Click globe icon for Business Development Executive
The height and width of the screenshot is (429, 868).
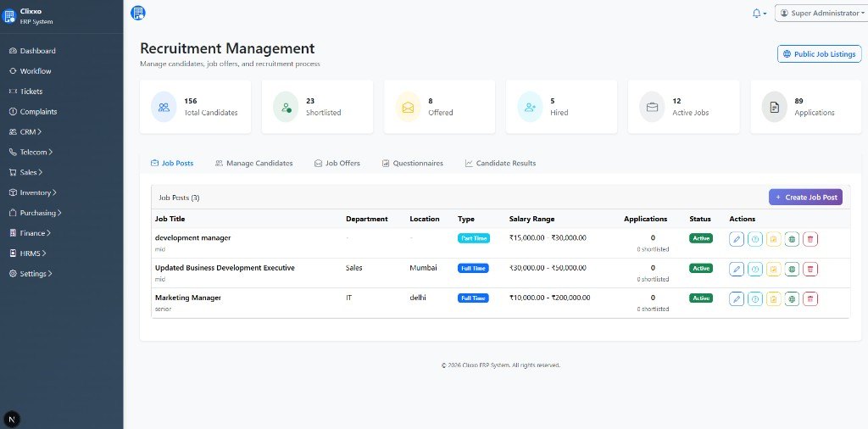tap(793, 269)
